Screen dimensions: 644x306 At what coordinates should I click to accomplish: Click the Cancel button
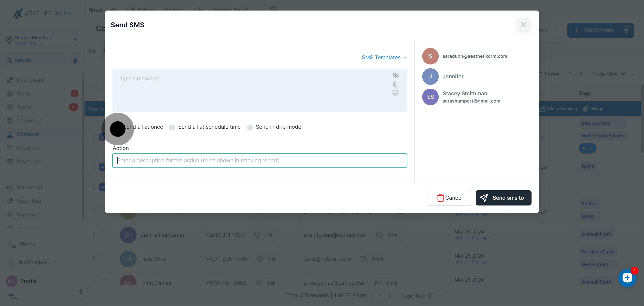449,198
